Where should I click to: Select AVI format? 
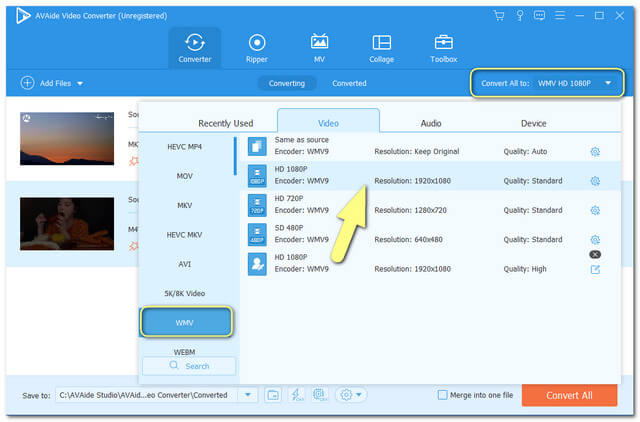tap(184, 264)
